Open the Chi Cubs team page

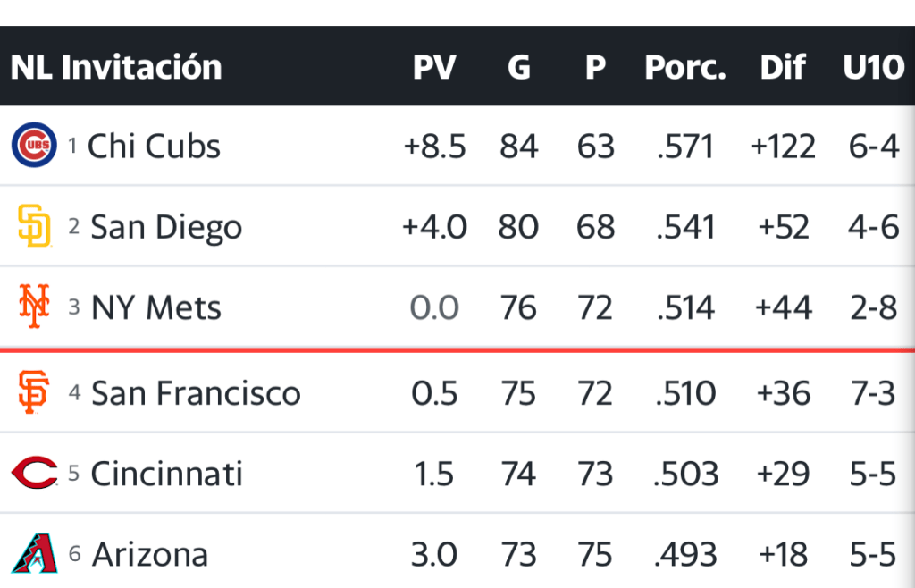[x=154, y=147]
